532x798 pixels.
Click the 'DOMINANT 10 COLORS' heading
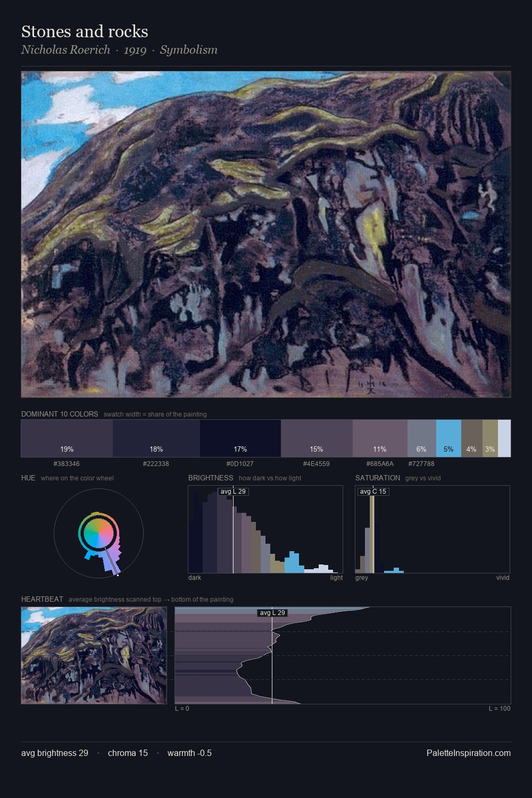(x=60, y=414)
